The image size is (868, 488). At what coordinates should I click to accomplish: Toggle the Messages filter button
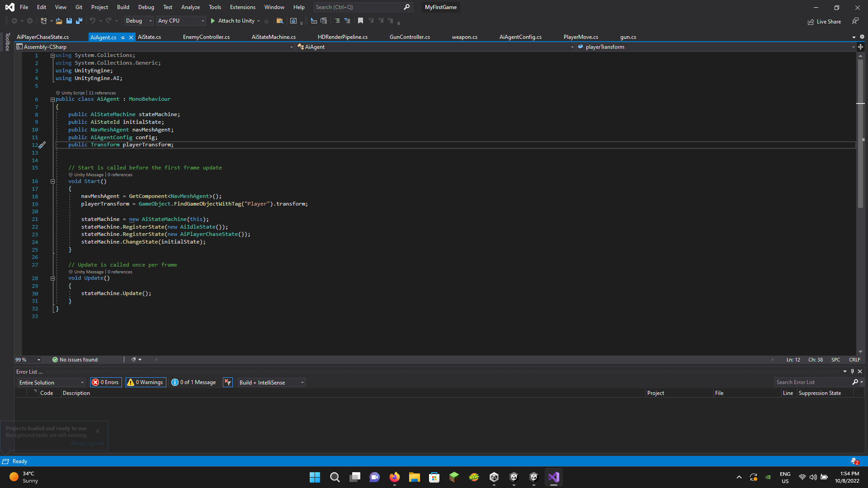(194, 382)
